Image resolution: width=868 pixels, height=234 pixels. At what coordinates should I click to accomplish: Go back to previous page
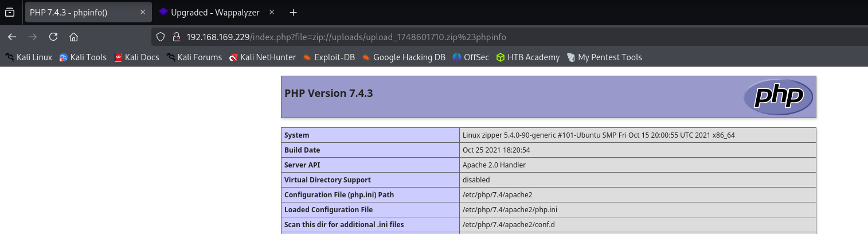click(x=12, y=37)
